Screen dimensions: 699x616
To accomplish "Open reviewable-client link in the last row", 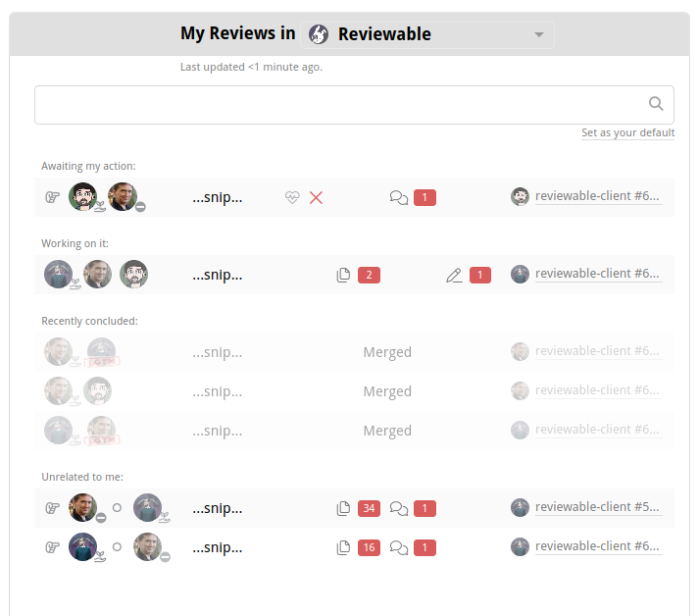I will (598, 547).
